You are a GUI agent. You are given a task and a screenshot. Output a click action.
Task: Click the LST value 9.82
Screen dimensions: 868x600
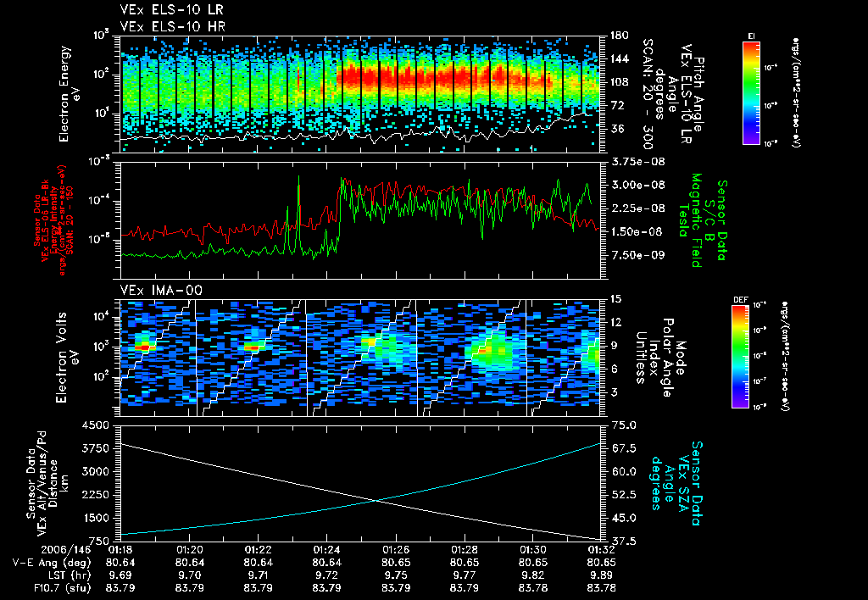pos(532,575)
